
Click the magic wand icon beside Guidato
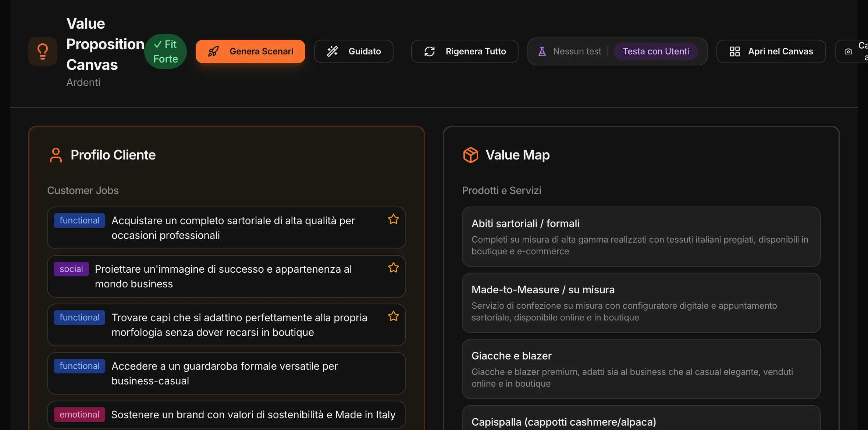tap(332, 51)
